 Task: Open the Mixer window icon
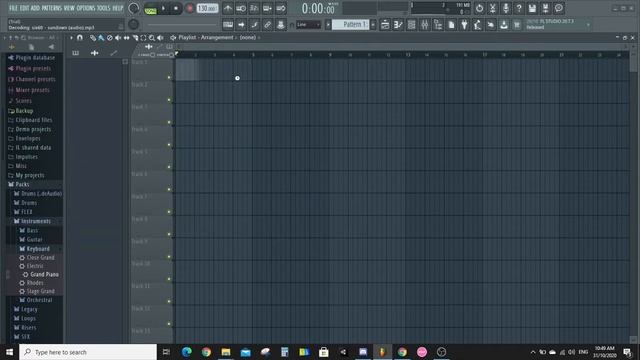tap(424, 25)
